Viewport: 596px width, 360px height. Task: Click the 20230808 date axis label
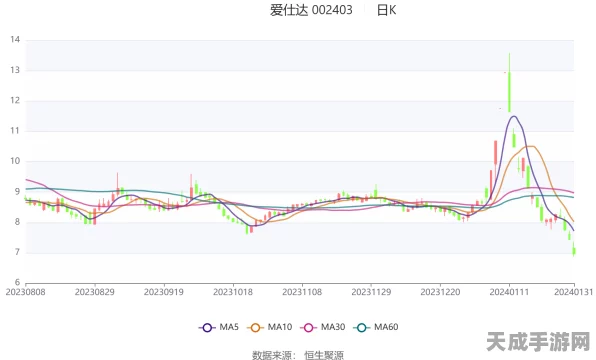(25, 292)
